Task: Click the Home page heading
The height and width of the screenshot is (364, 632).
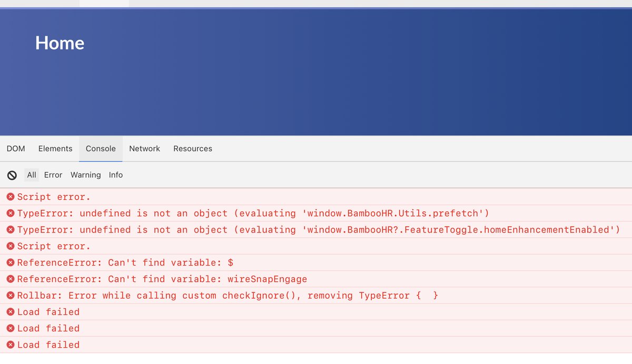Action: click(60, 43)
